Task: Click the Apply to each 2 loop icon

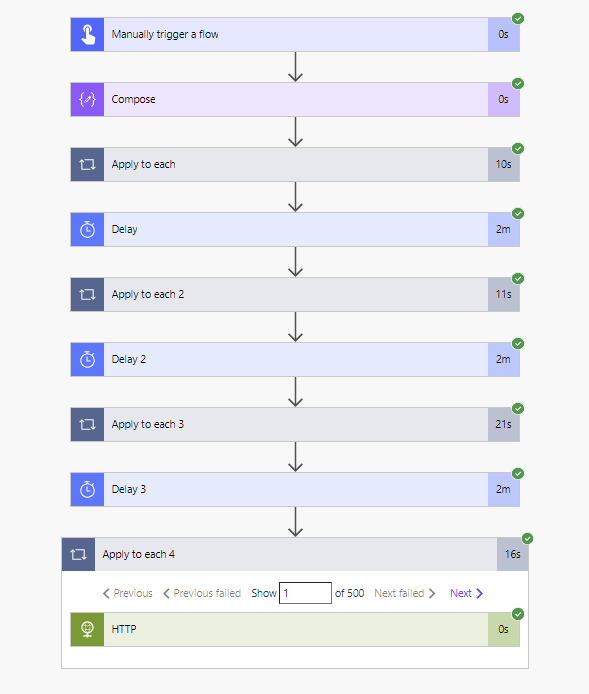Action: [x=87, y=295]
